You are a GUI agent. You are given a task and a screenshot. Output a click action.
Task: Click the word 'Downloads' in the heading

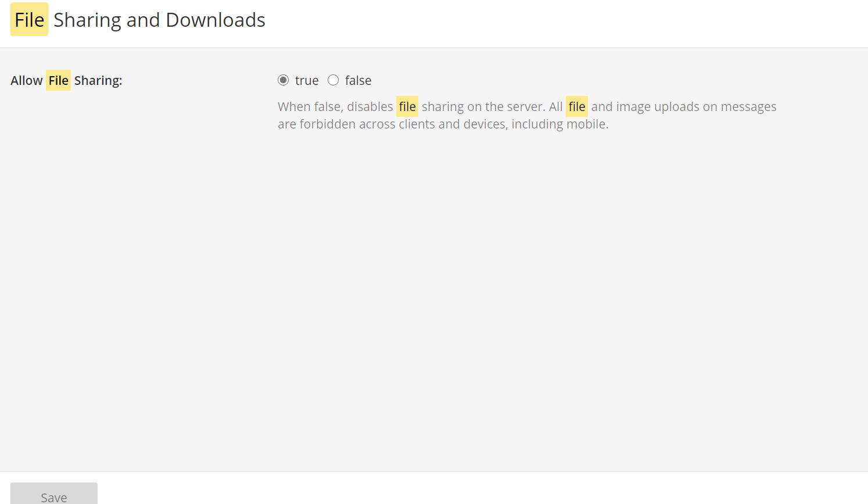(216, 20)
